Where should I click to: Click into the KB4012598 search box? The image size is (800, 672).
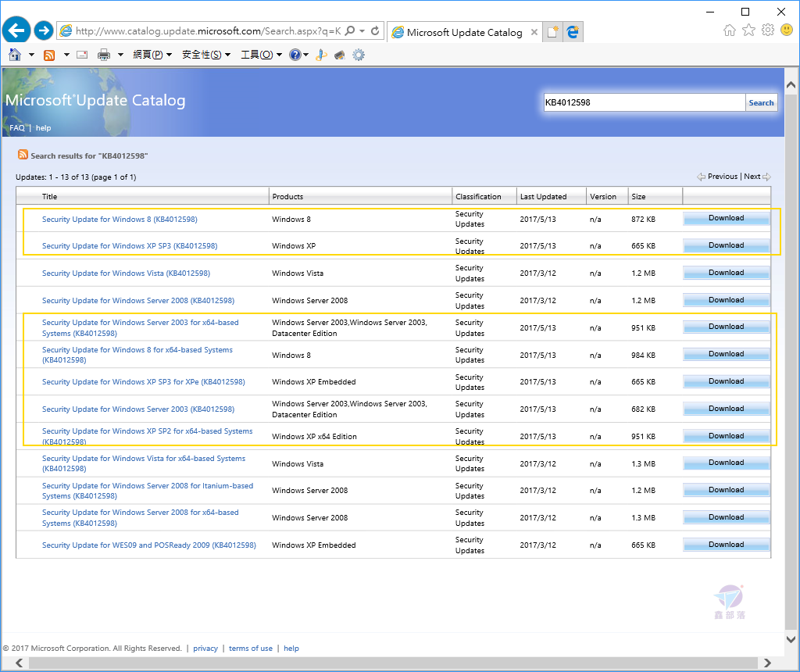[645, 102]
